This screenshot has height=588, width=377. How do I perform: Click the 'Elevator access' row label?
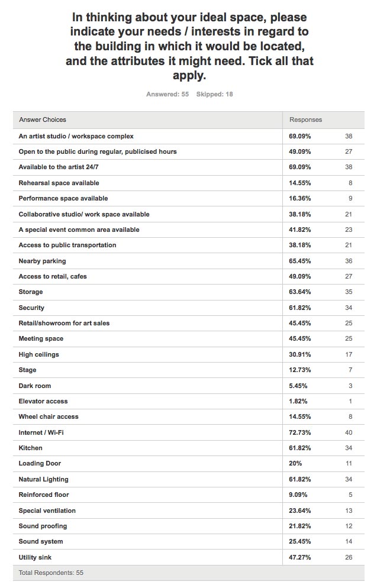click(43, 401)
